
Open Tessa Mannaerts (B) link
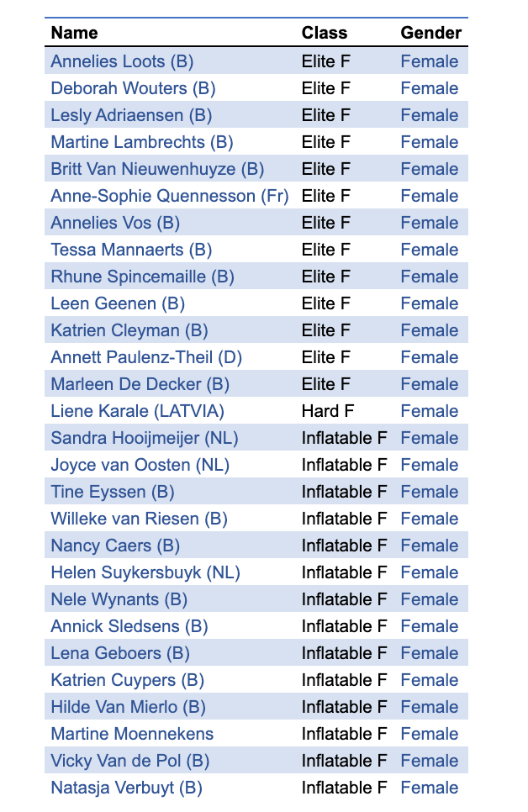tap(131, 250)
